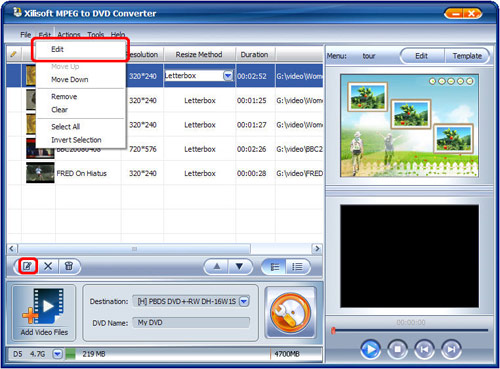Close the converter window
500x369 pixels.
pyautogui.click(x=472, y=14)
